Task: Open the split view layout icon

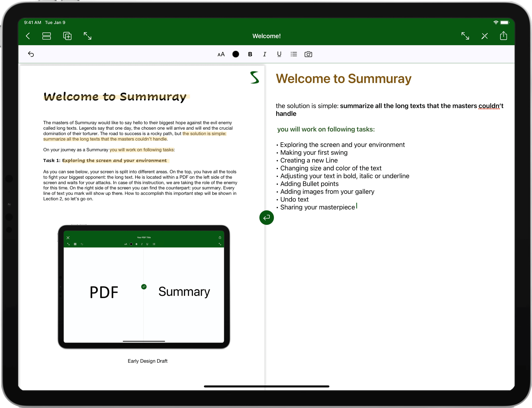Action: tap(47, 36)
